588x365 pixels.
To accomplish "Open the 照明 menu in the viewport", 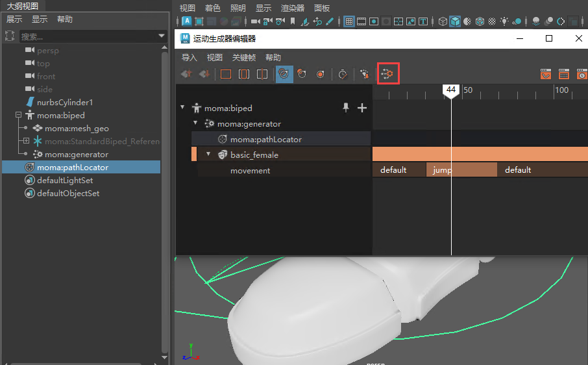I will (238, 8).
